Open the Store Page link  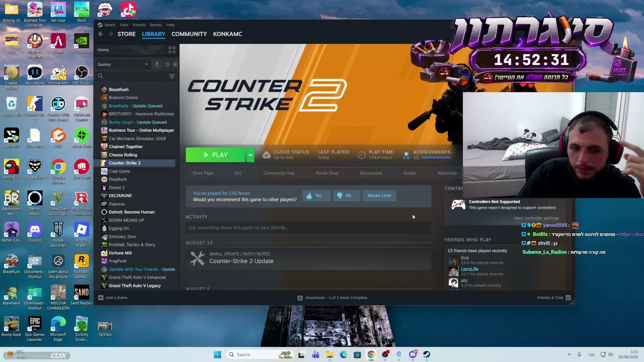point(203,173)
